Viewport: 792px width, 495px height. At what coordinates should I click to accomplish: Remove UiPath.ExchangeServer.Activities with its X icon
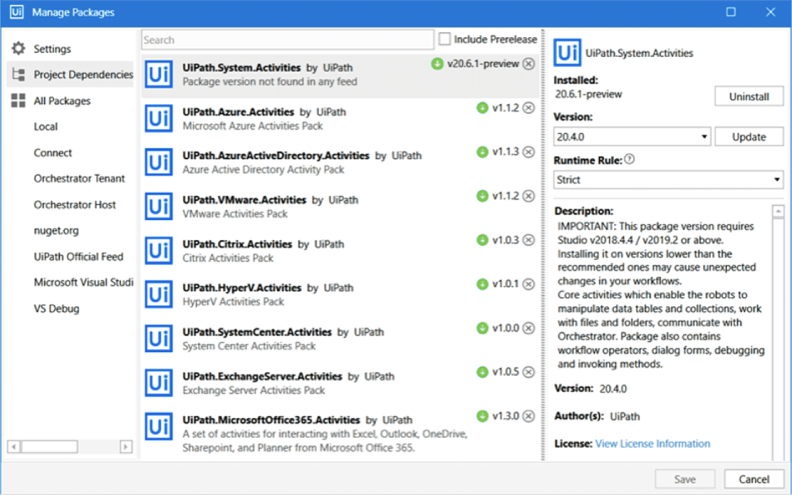click(x=528, y=372)
